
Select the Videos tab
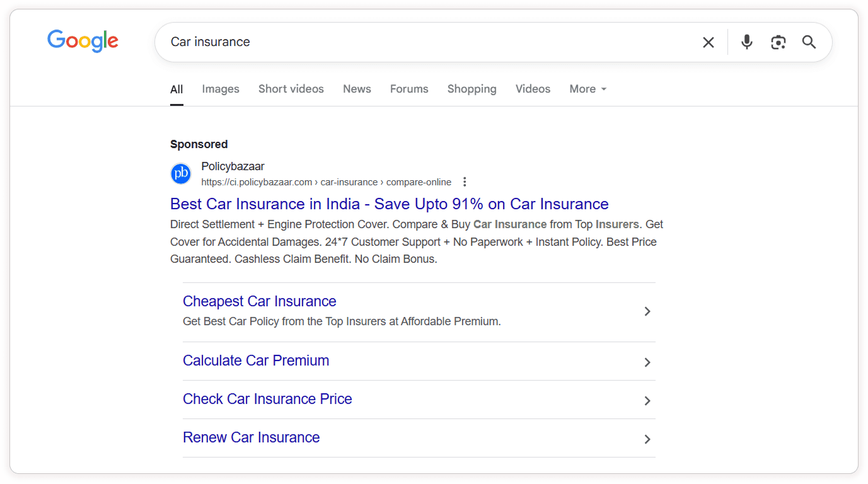point(533,89)
